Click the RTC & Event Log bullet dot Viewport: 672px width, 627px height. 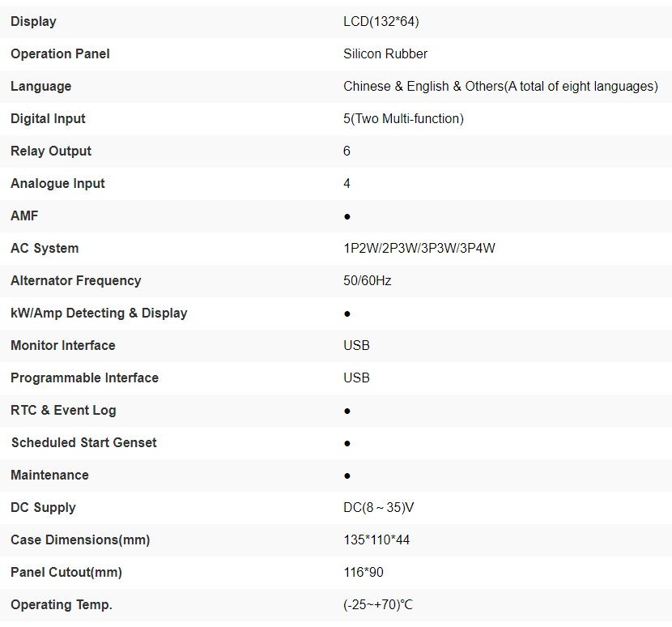(347, 411)
